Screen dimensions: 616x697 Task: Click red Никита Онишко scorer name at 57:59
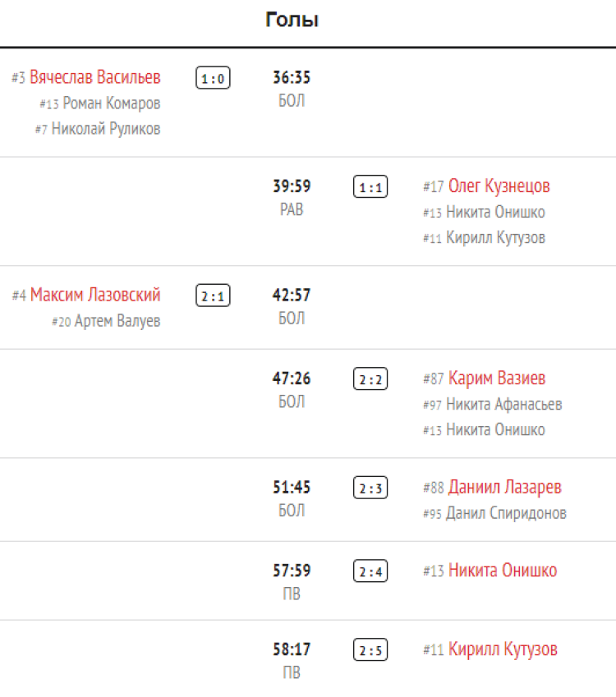pos(502,571)
